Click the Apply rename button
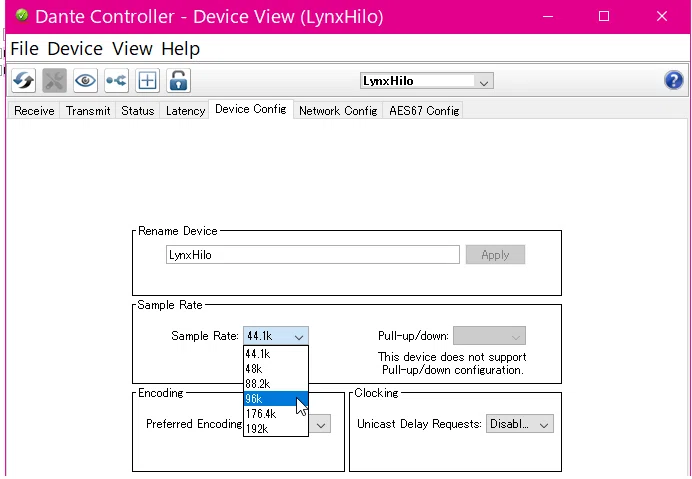This screenshot has height=479, width=692. 495,255
